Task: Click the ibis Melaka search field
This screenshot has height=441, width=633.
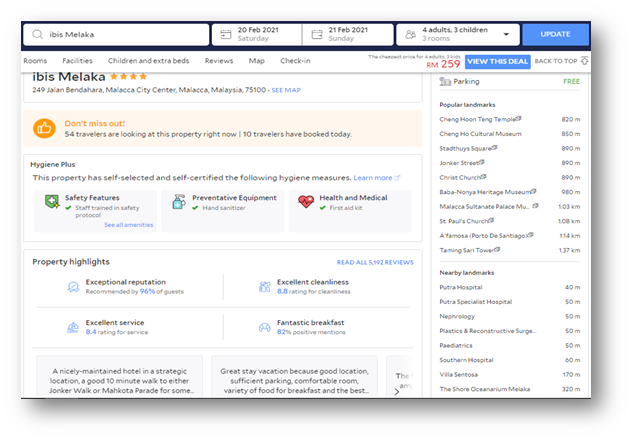Action: click(x=116, y=34)
